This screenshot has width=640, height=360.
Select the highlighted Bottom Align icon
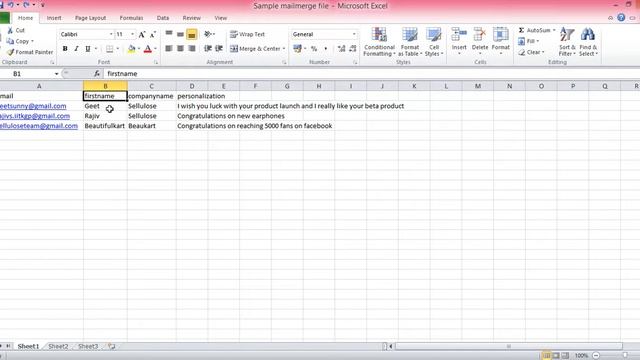(191, 35)
